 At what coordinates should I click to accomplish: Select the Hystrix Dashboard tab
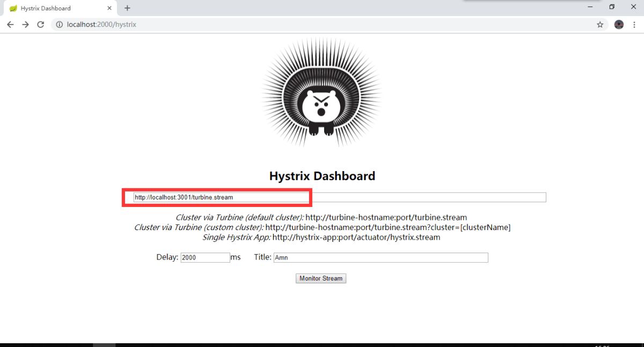[x=59, y=8]
